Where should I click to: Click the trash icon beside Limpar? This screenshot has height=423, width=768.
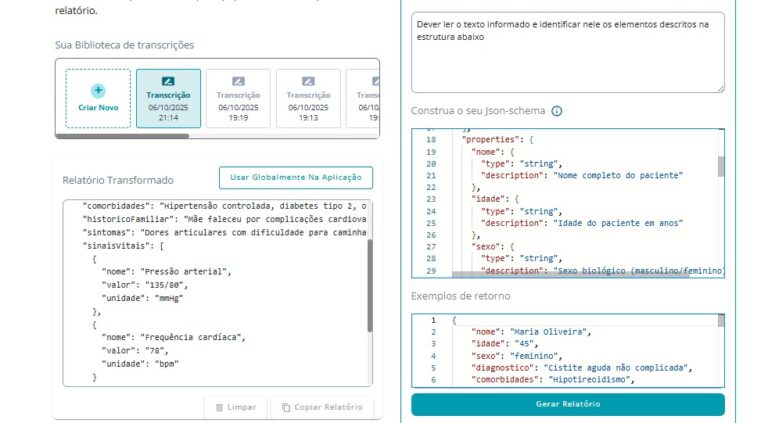pyautogui.click(x=217, y=408)
